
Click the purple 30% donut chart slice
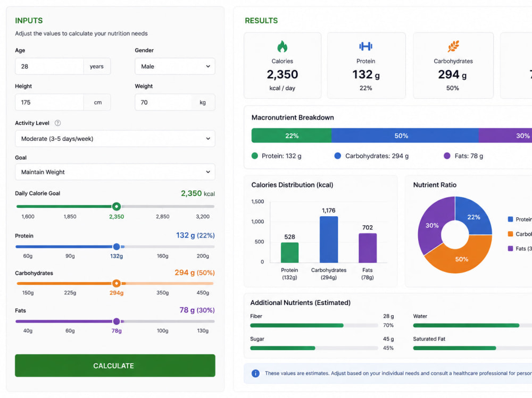(432, 225)
